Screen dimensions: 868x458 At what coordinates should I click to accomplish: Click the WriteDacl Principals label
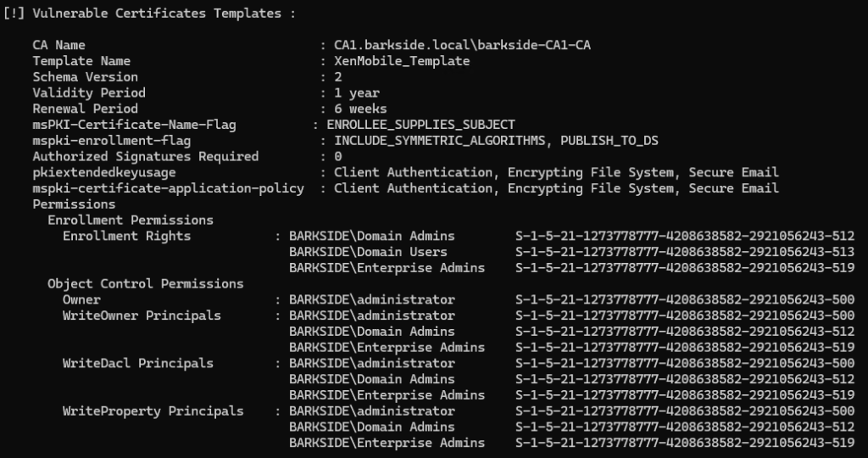[138, 363]
